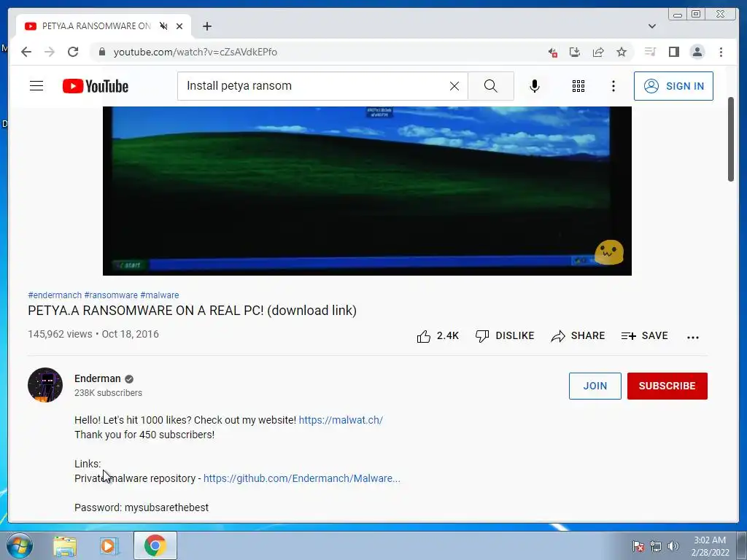This screenshot has height=560, width=747.
Task: Click the video player area
Action: pyautogui.click(x=368, y=191)
